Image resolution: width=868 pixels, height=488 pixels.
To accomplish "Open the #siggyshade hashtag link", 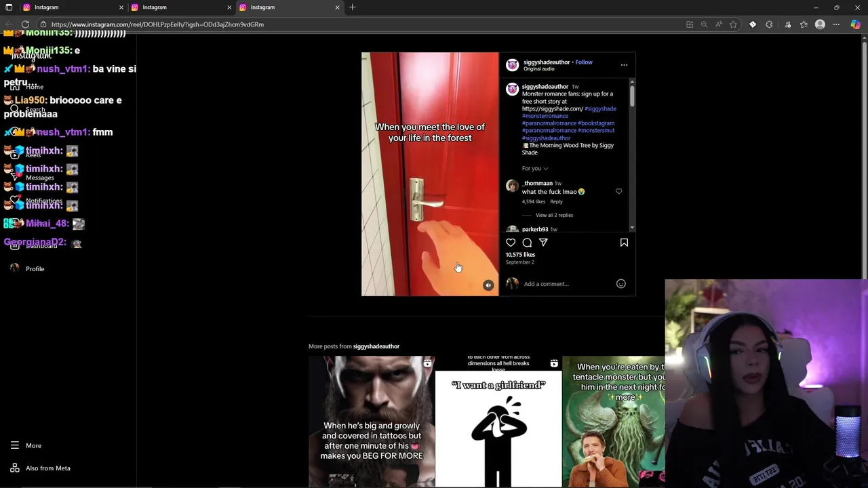I will (x=600, y=109).
